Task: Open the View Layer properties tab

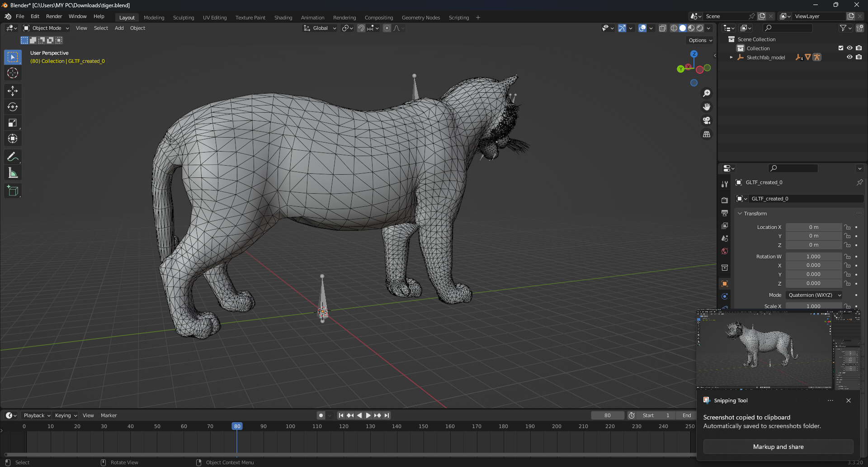Action: tap(725, 225)
